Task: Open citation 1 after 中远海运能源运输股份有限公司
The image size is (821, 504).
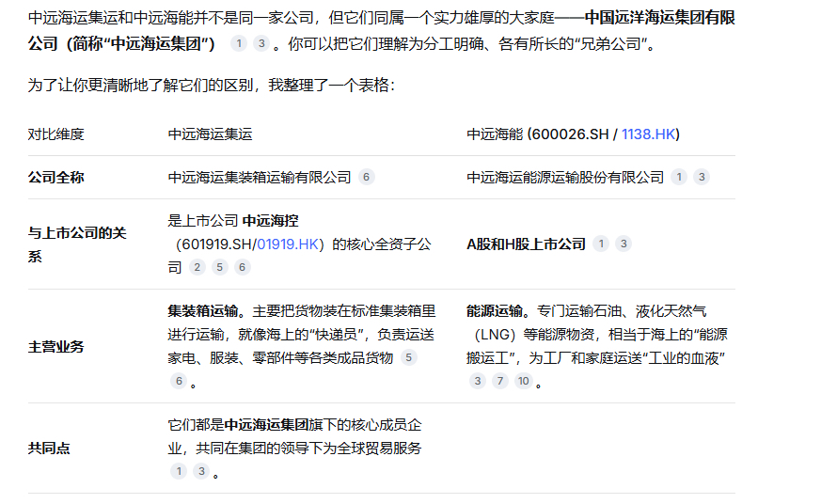Action: coord(679,178)
